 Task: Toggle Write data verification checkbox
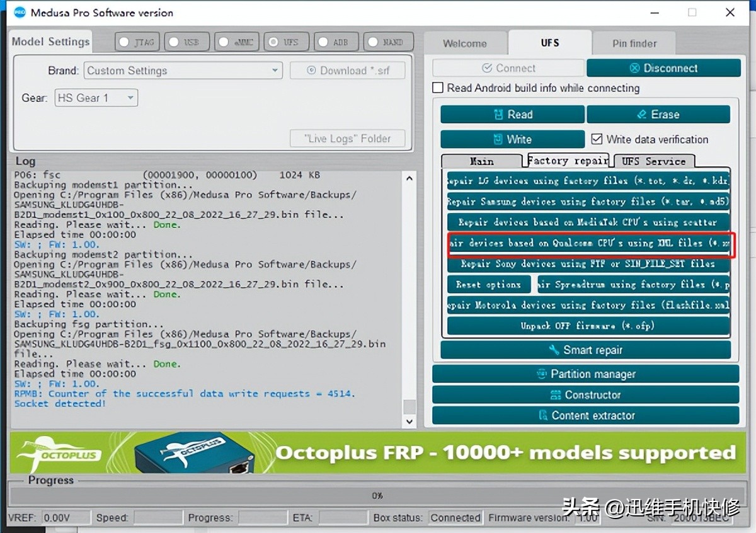[x=597, y=139]
